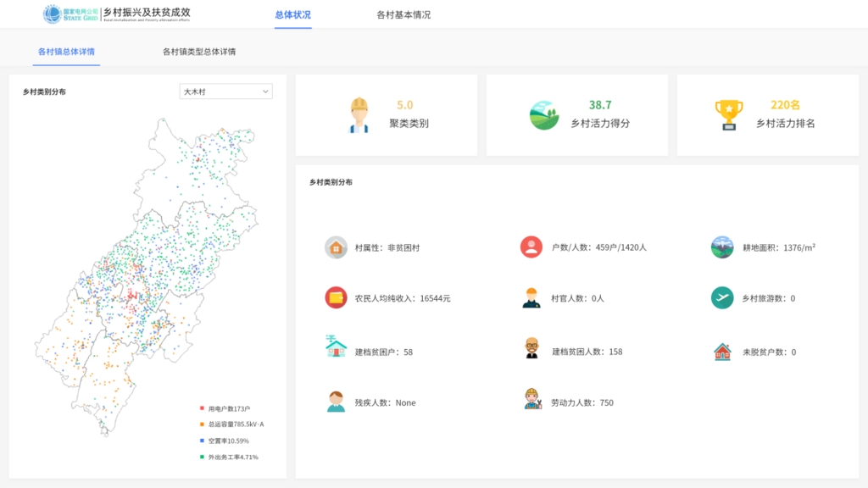Click the mountain icon beside 耕地面积
Image resolution: width=868 pixels, height=488 pixels.
pos(722,247)
